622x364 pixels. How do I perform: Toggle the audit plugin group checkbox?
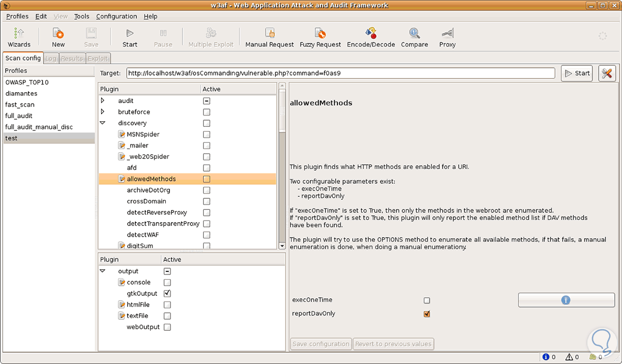(x=206, y=101)
